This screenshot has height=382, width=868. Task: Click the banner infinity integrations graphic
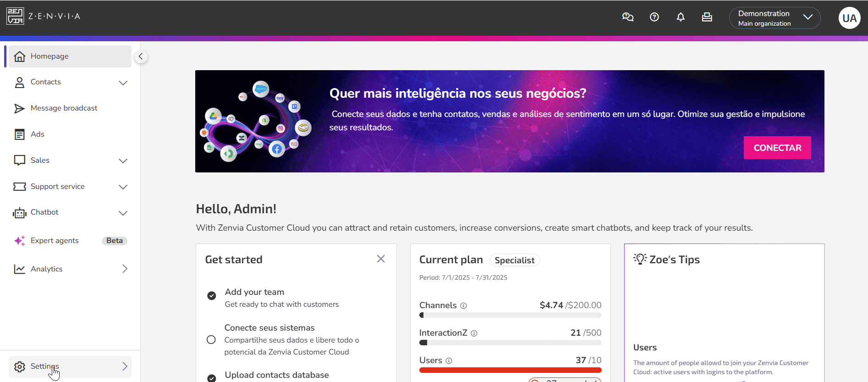coord(256,122)
